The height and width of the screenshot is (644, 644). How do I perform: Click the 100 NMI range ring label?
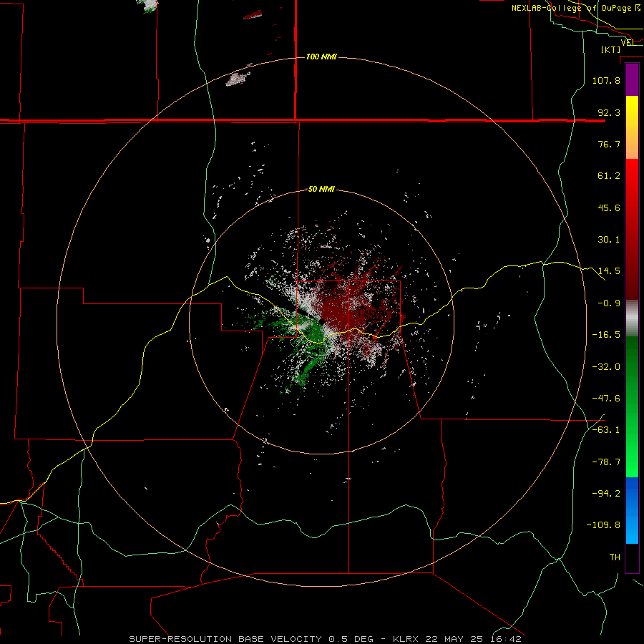click(321, 57)
